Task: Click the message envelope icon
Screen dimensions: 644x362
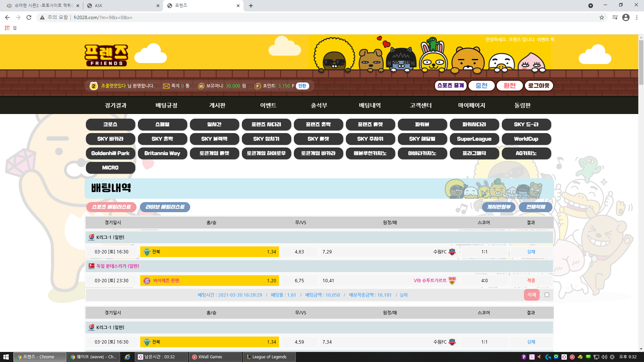Action: point(166,86)
